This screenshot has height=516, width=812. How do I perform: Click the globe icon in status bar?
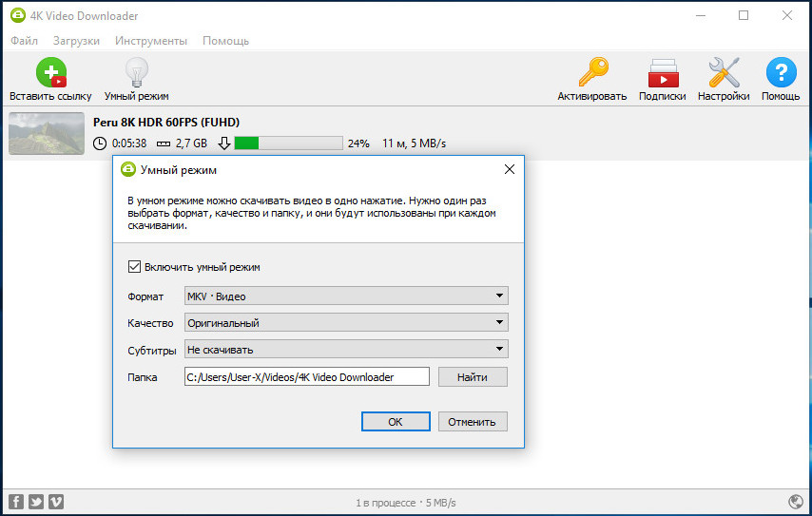click(796, 501)
